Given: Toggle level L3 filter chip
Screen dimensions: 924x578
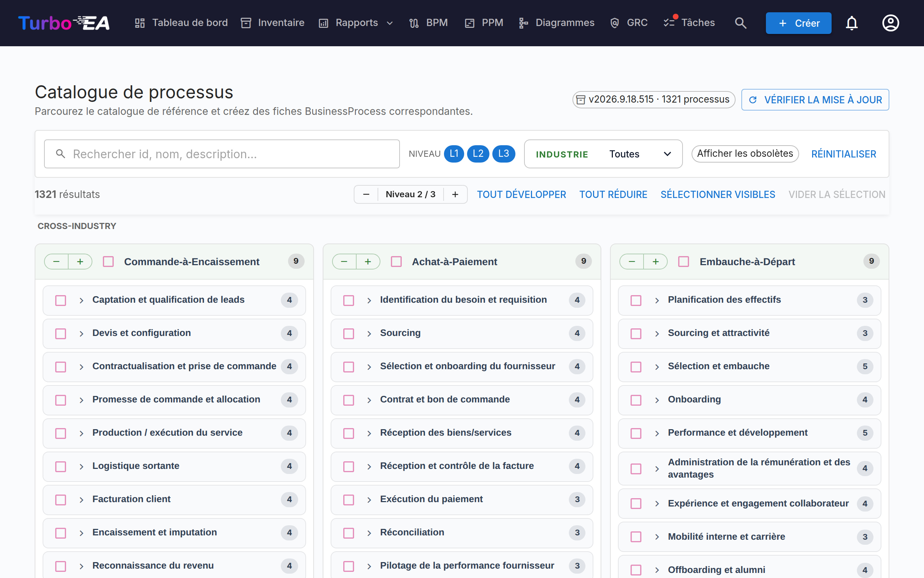Looking at the screenshot, I should [504, 154].
